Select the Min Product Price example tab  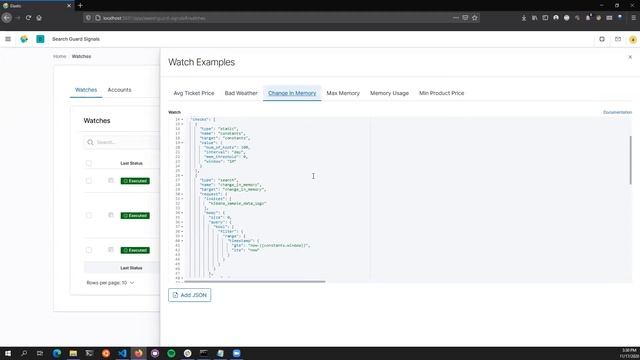441,93
